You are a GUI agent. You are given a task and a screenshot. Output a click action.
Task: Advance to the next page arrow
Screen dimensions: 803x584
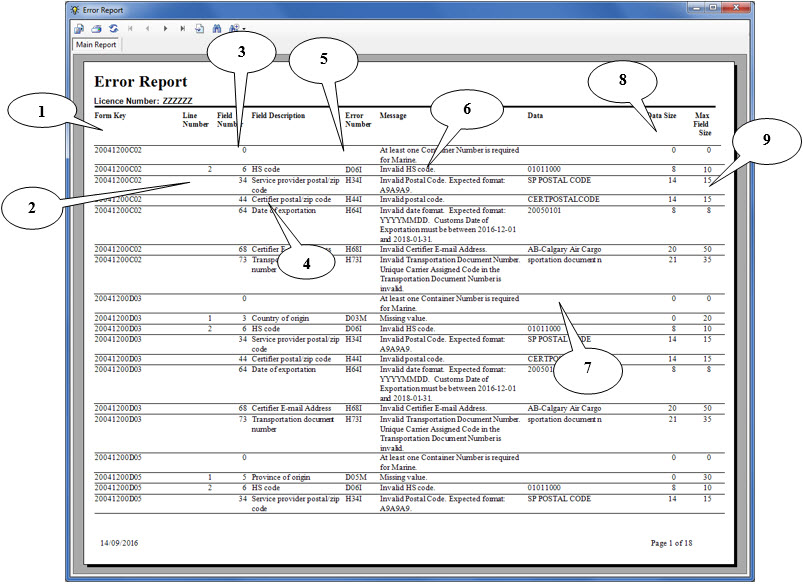[x=165, y=29]
